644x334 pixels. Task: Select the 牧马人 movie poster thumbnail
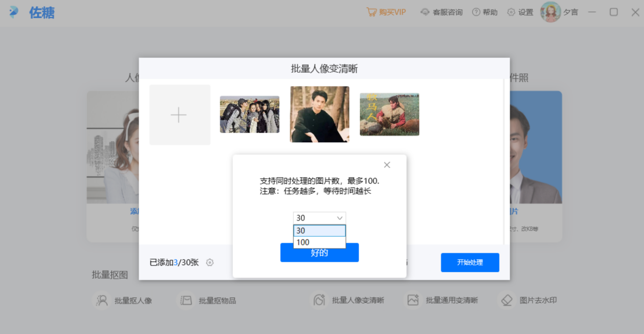coord(389,114)
